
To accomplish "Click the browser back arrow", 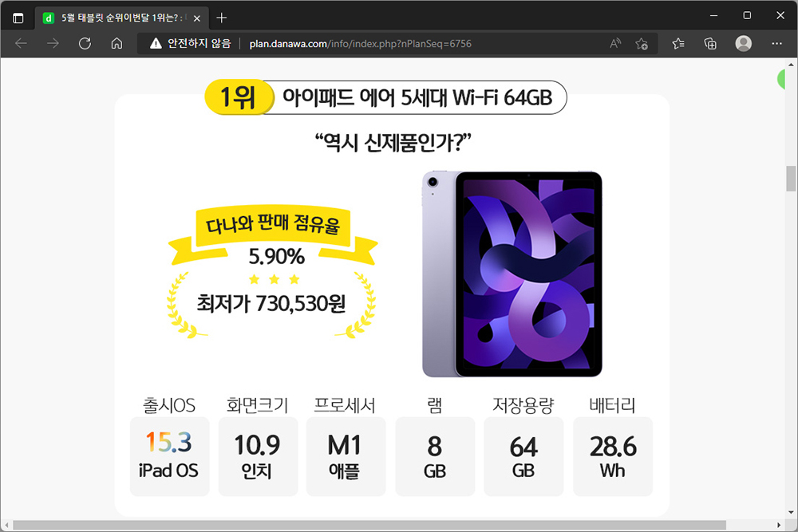I will (x=21, y=44).
